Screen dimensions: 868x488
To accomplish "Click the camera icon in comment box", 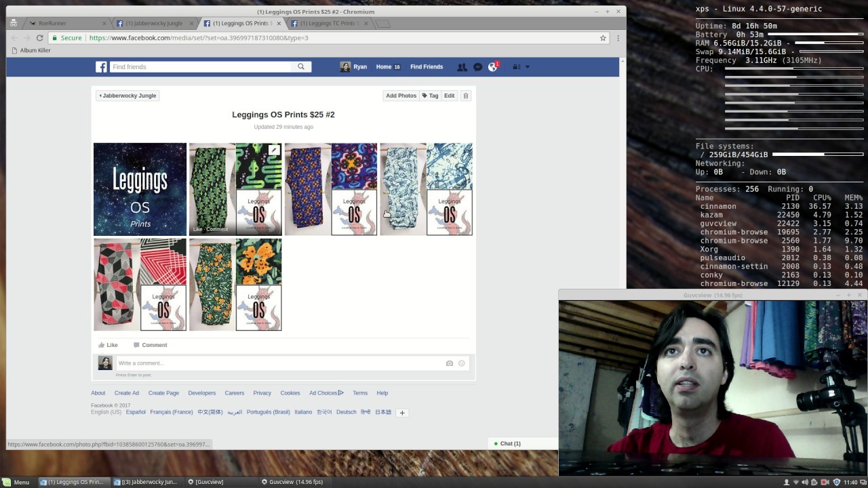I will click(449, 363).
